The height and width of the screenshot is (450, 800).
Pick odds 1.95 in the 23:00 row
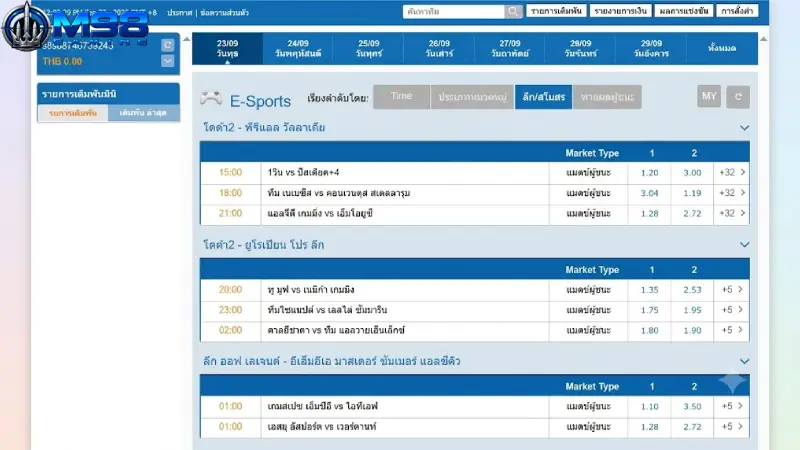tap(692, 310)
